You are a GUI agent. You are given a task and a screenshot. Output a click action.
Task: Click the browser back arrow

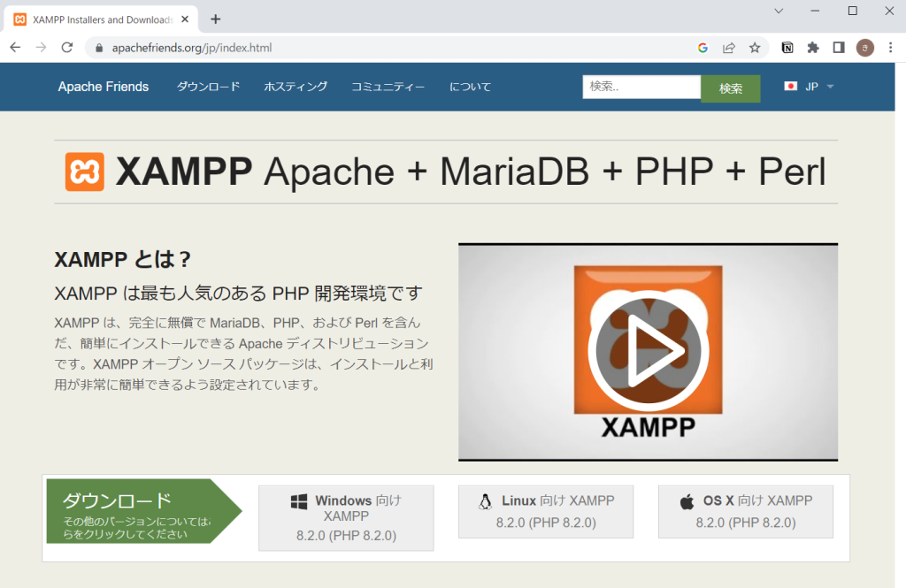[15, 48]
